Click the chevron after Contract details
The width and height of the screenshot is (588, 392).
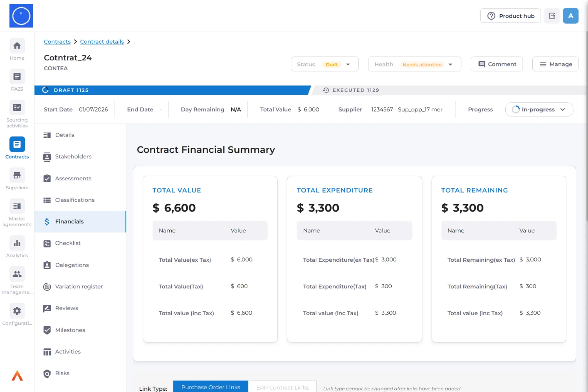click(129, 42)
